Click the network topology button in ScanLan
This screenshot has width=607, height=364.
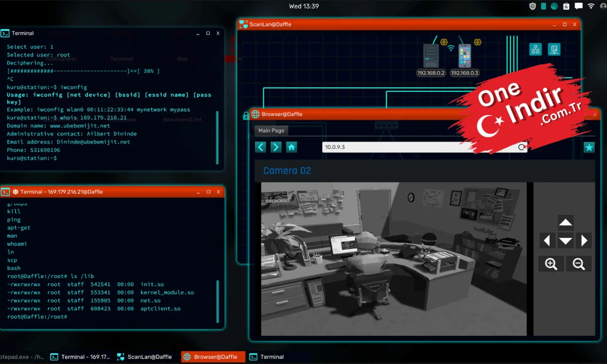point(536,49)
